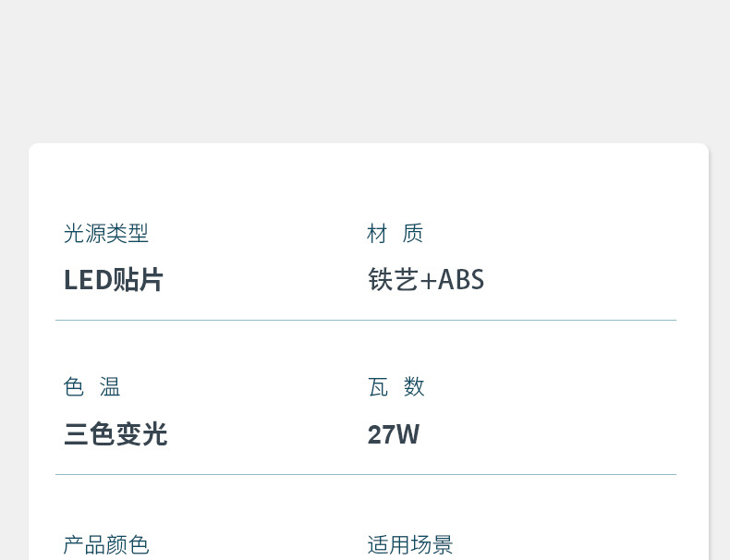This screenshot has height=560, width=730.
Task: Click the letters ABS in the material value
Action: 461,280
